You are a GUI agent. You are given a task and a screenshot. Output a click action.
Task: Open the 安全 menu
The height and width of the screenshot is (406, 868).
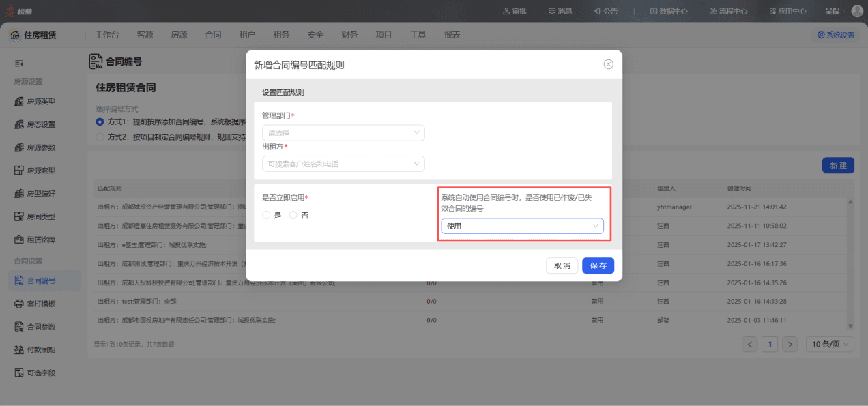[x=315, y=35]
